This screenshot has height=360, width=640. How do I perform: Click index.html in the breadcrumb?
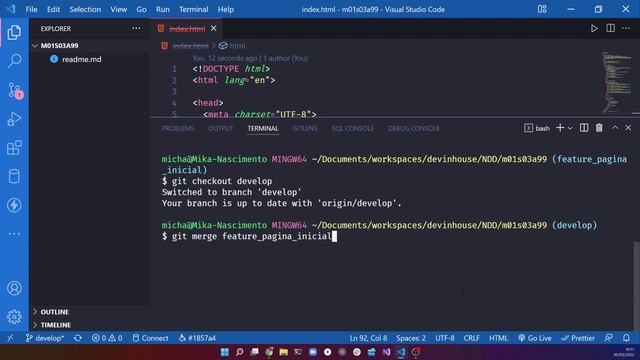pyautogui.click(x=190, y=46)
